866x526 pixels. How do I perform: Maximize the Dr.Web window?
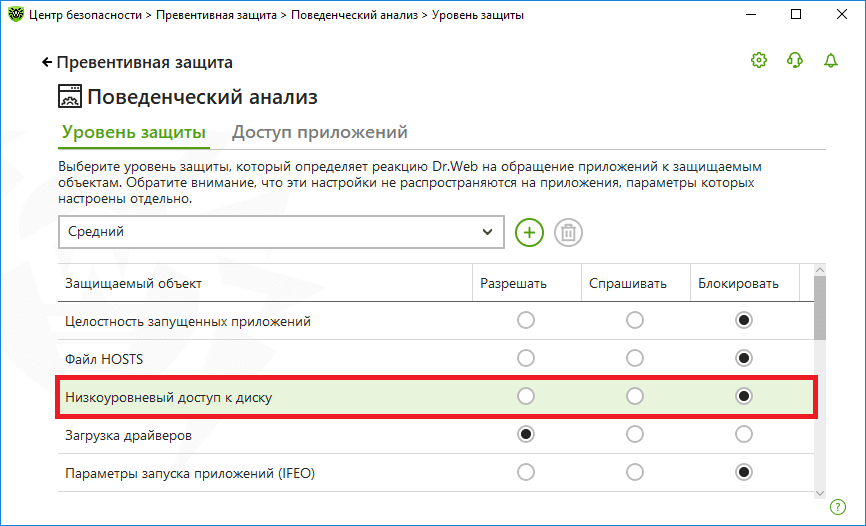click(796, 14)
